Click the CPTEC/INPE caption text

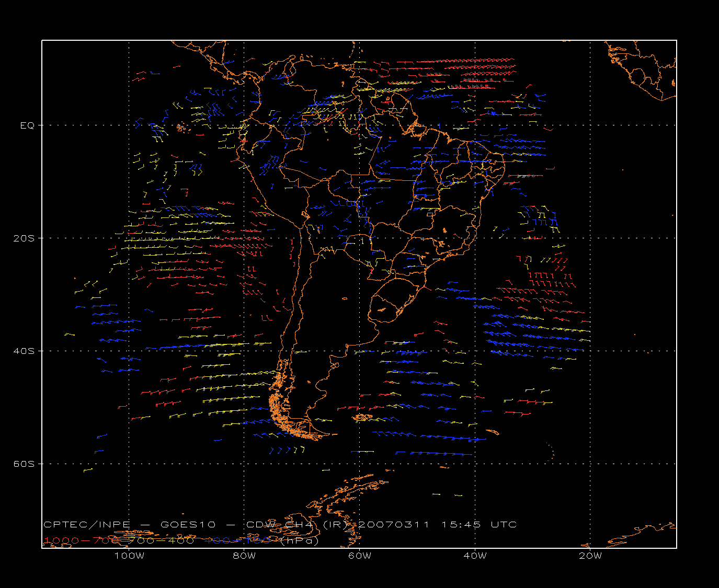tap(87, 524)
